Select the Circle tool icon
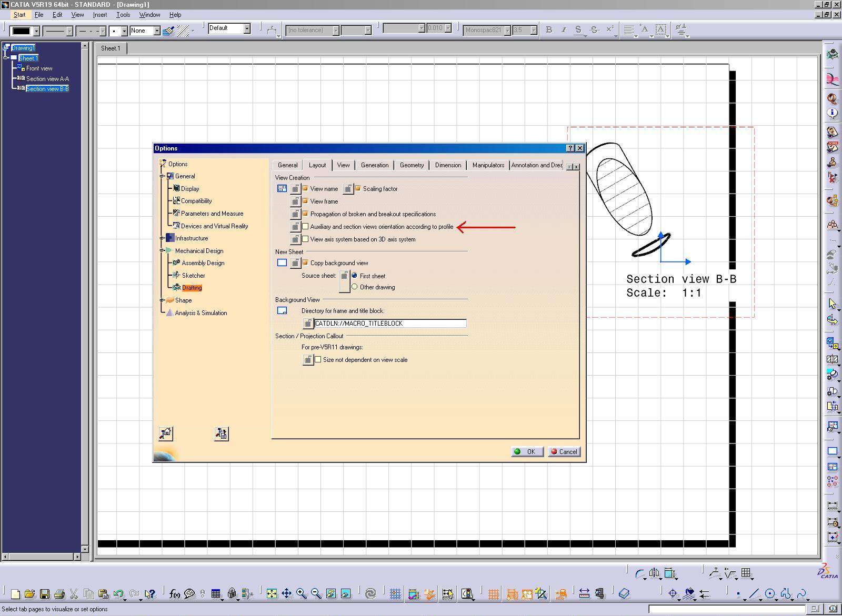 tap(770, 594)
